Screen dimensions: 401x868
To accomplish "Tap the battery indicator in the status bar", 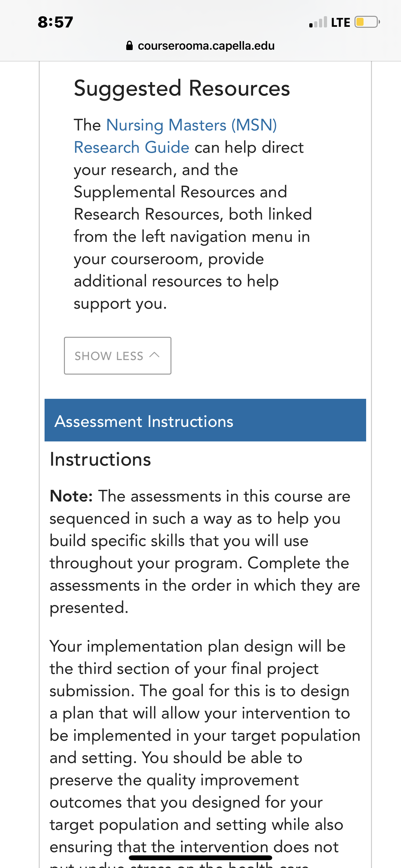I will point(367,22).
